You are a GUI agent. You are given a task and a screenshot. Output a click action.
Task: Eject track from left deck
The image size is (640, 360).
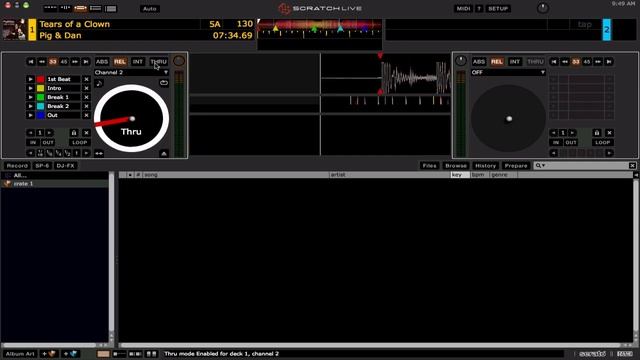164,153
